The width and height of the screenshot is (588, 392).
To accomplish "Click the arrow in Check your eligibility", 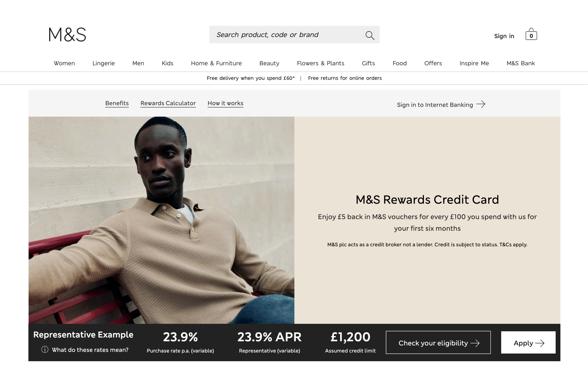I will [475, 343].
